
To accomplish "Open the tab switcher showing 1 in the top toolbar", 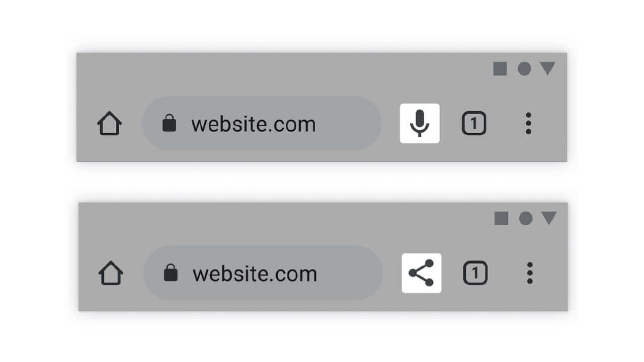I will [474, 123].
